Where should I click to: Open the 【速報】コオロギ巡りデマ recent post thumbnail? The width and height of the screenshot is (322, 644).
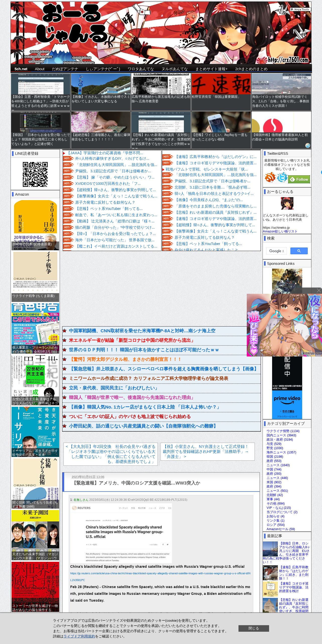click(x=270, y=589)
